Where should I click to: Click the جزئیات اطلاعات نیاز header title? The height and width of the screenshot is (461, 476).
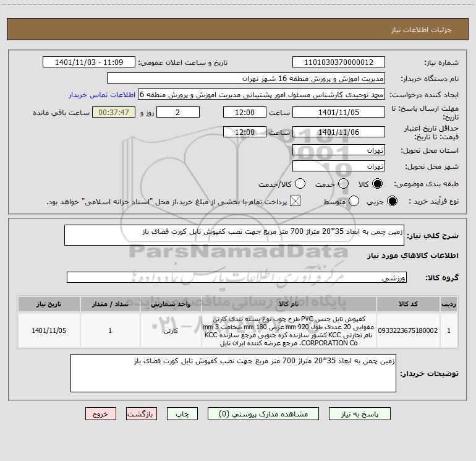pyautogui.click(x=422, y=30)
